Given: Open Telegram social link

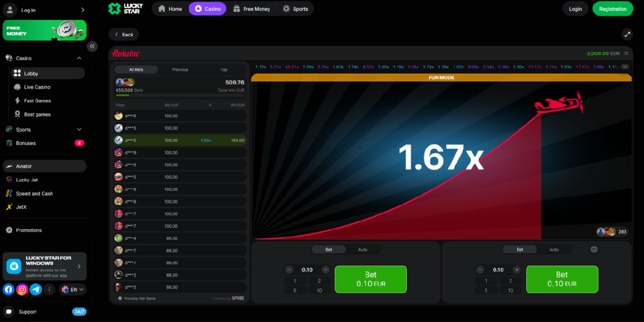Looking at the screenshot, I should pos(36,289).
